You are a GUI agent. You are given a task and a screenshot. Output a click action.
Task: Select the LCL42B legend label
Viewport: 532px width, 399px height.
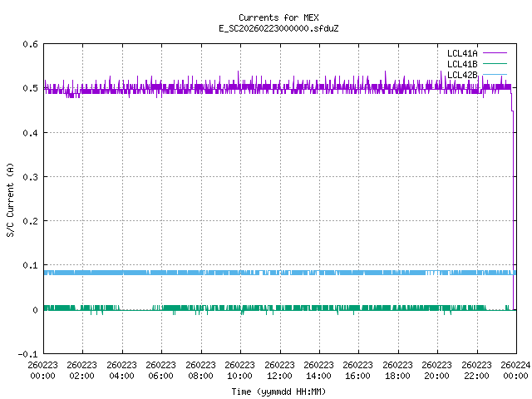pyautogui.click(x=461, y=76)
